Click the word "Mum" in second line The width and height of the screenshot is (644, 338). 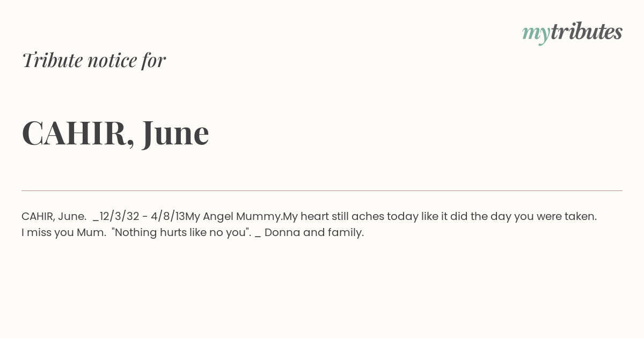(x=92, y=233)
